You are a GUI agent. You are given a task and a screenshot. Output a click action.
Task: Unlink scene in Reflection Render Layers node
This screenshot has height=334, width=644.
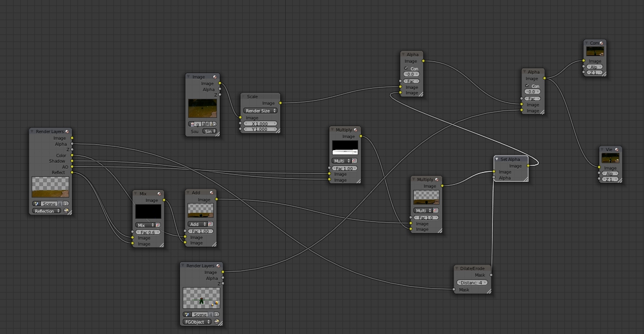click(x=66, y=204)
